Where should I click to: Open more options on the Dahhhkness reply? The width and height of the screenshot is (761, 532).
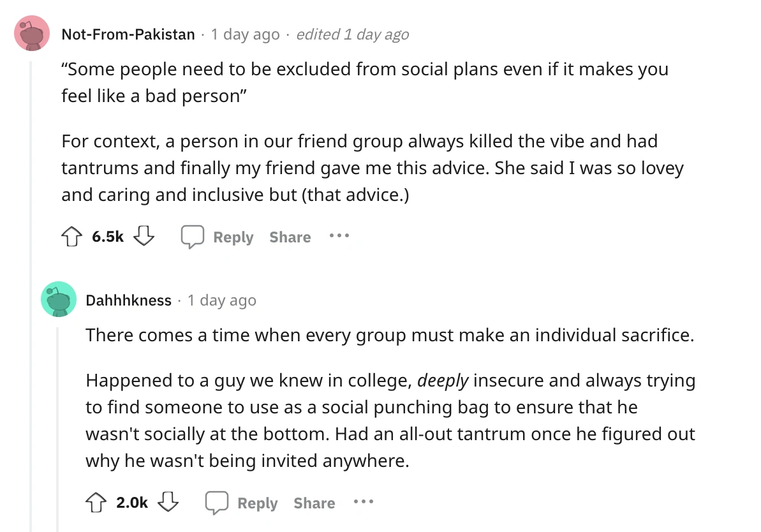pos(364,503)
